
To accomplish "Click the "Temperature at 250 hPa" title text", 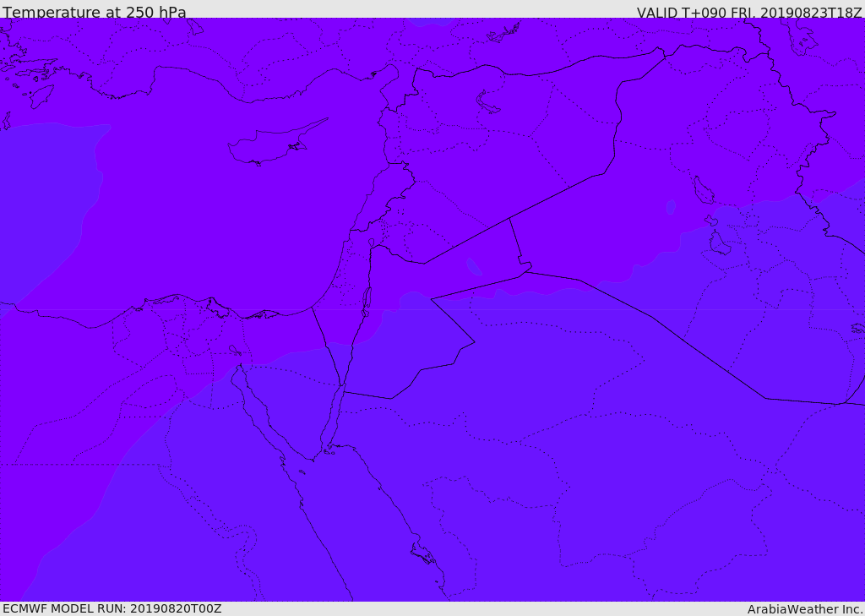I will tap(95, 12).
